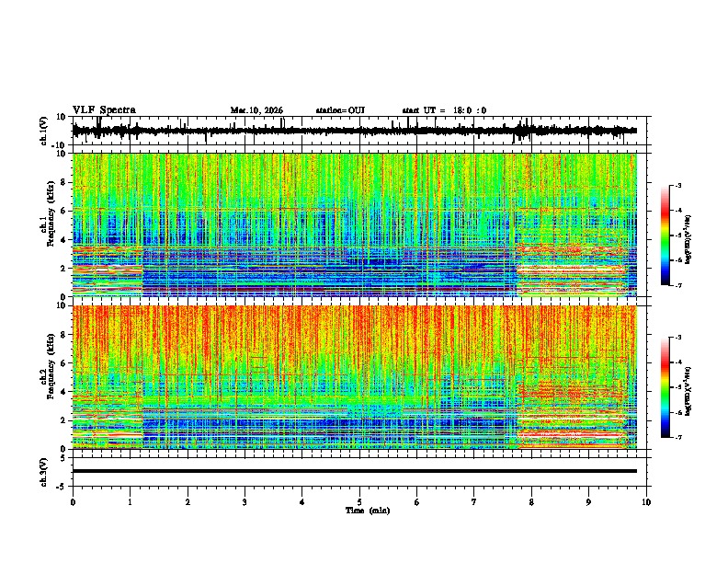Click the "-7" label on lower color bar
728x563 pixels.
click(677, 437)
